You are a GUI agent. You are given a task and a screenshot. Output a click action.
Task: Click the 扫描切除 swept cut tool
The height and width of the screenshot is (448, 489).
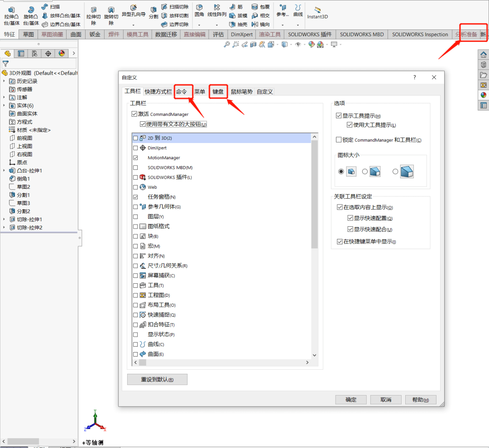[x=175, y=6]
